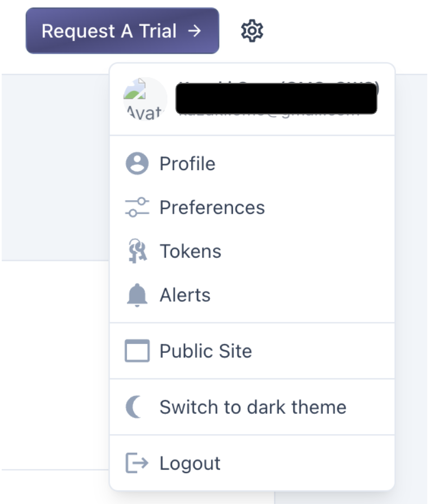Open the gear settings menu icon

click(x=252, y=31)
